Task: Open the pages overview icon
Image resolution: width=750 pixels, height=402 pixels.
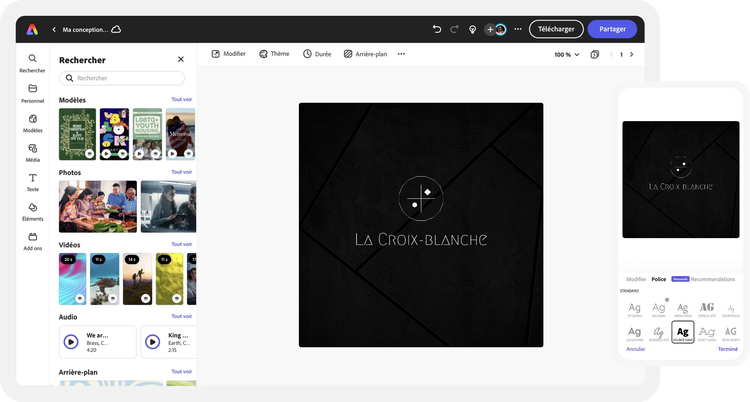Action: pyautogui.click(x=595, y=55)
